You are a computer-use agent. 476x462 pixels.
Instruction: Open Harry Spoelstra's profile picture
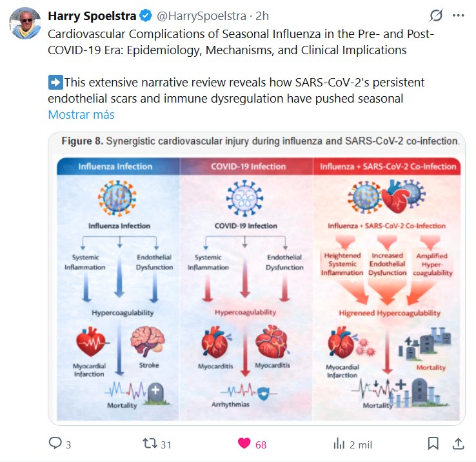(x=25, y=25)
